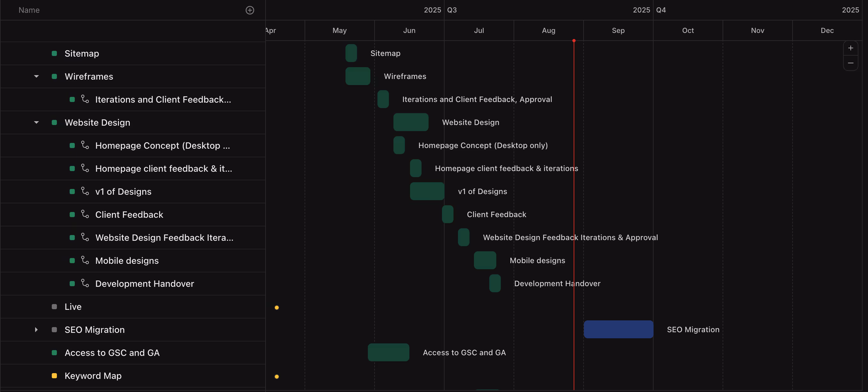Click subtask icon beside Homepage Concept row
The width and height of the screenshot is (868, 392).
(x=85, y=145)
